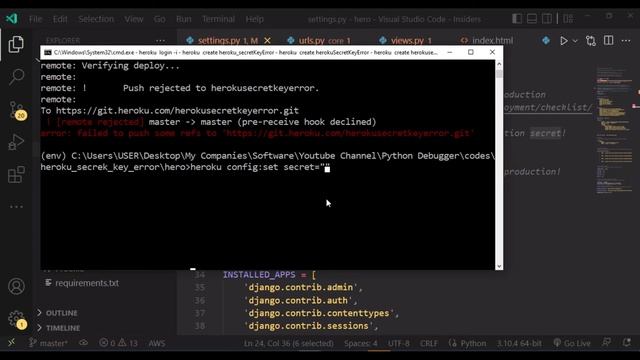
Task: Click Ln 24, Col 36 cursor position
Action: click(x=289, y=343)
